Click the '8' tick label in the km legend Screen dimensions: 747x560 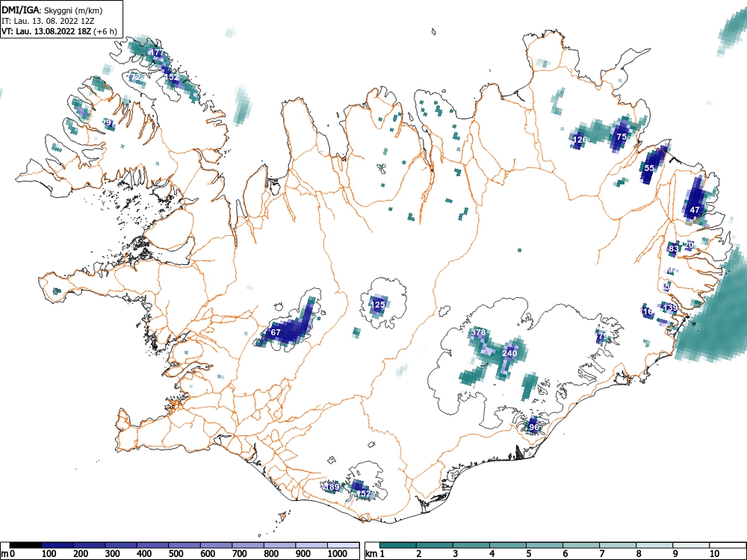(639, 554)
